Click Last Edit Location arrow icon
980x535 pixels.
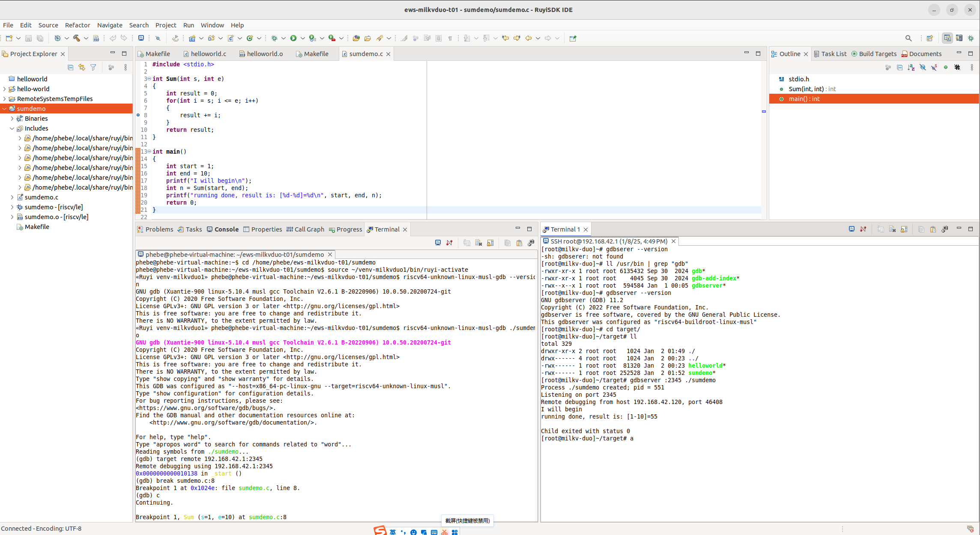coord(505,38)
